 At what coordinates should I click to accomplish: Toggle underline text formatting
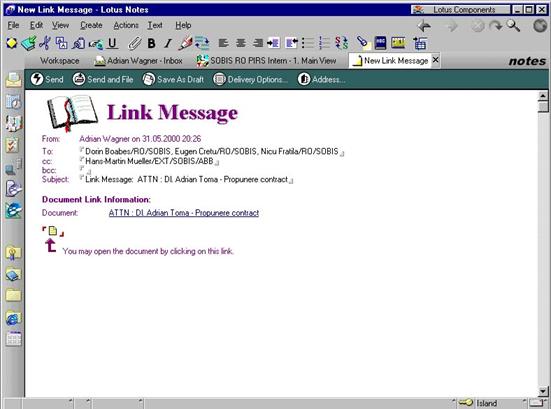click(x=112, y=43)
